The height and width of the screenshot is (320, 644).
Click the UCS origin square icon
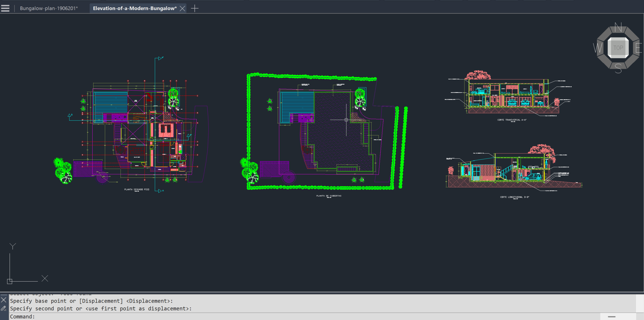[x=10, y=281]
